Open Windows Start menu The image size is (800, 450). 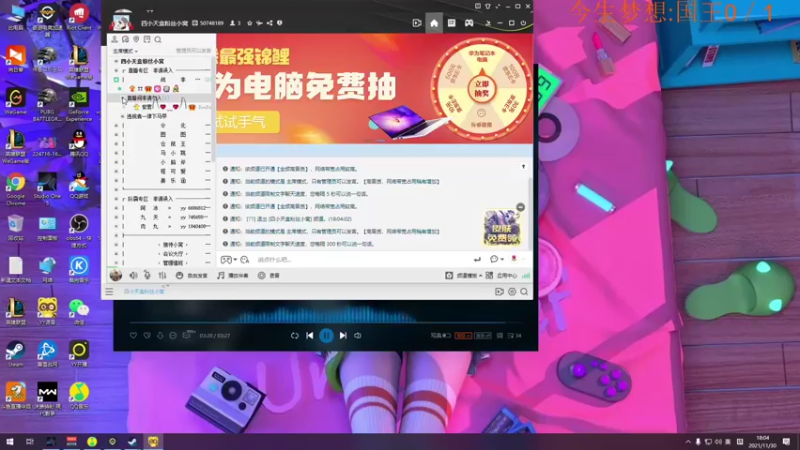coord(10,441)
